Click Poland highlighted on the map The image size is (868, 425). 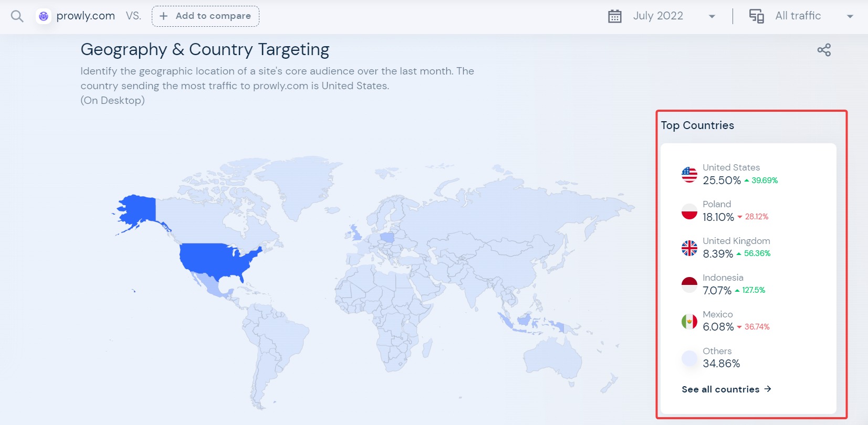[x=388, y=237]
